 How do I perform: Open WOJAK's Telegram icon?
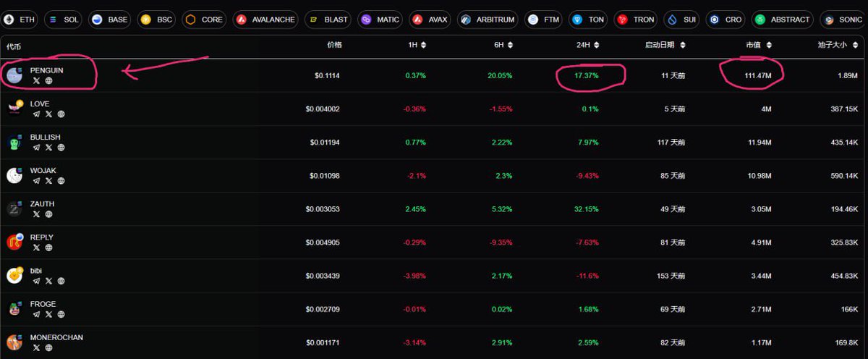(37, 180)
